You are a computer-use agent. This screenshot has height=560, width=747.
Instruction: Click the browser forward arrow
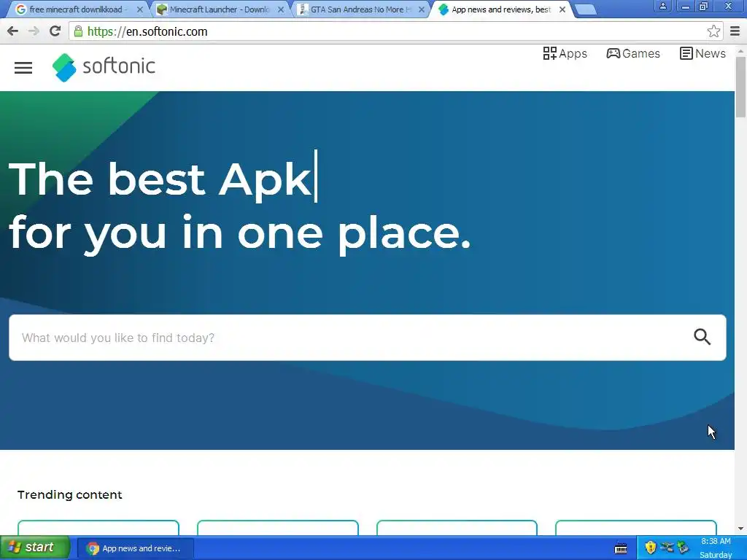point(34,31)
